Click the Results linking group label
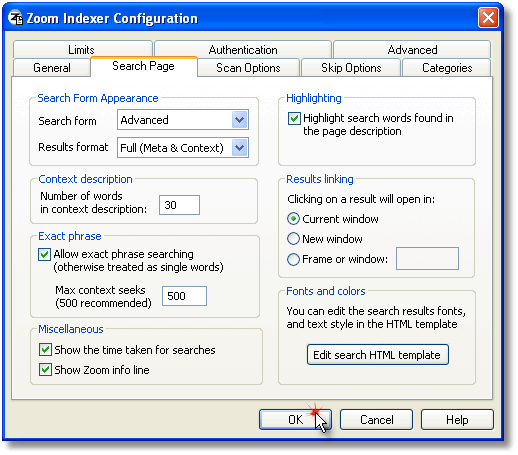The height and width of the screenshot is (455, 518). tap(320, 179)
